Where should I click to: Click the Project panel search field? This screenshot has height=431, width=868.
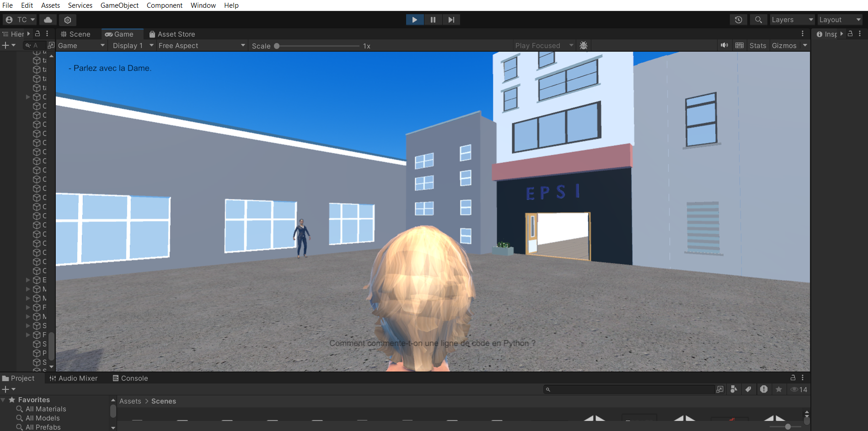pyautogui.click(x=631, y=389)
